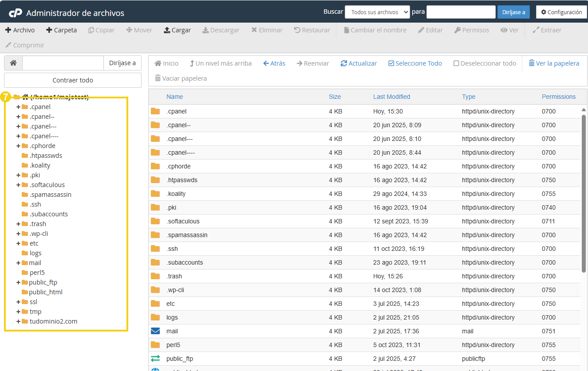Refresh file list using Actualizar

pyautogui.click(x=359, y=63)
